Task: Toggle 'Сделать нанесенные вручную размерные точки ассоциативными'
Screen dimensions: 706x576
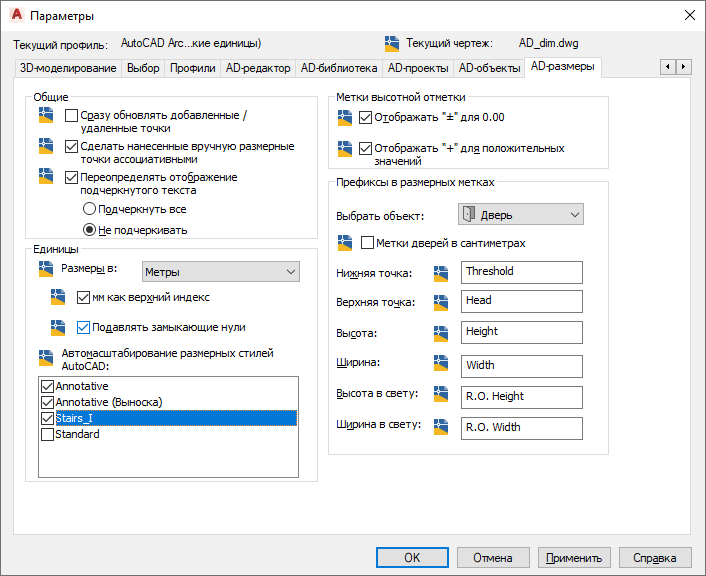Action: point(71,146)
